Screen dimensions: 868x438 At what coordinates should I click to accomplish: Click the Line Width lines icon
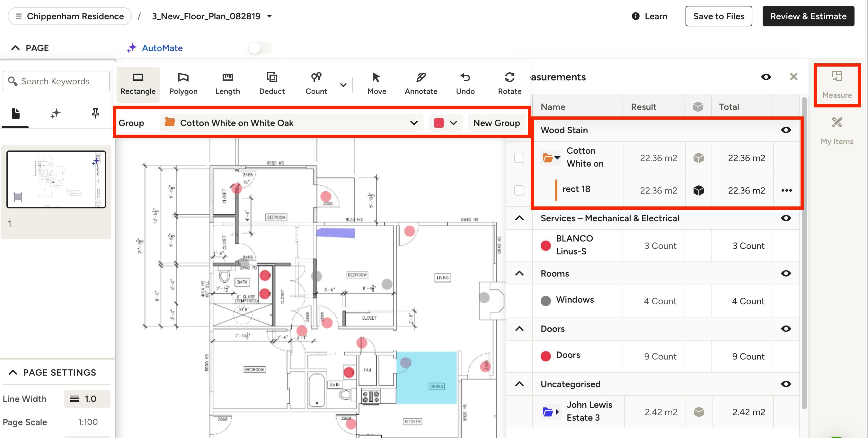pos(75,399)
